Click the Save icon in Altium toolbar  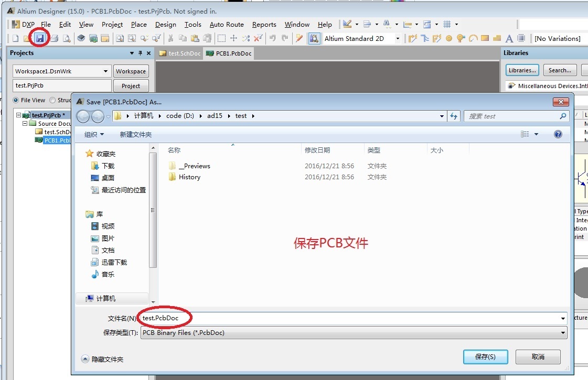click(40, 38)
